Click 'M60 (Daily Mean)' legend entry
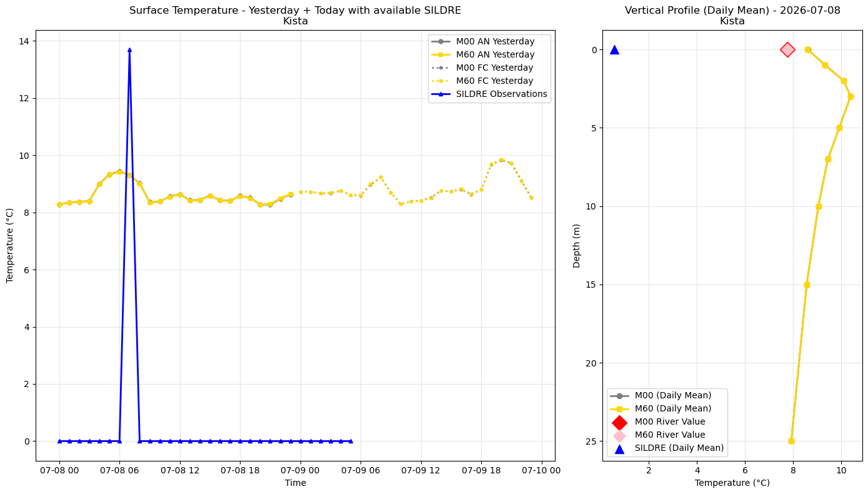This screenshot has width=868, height=494. point(661,409)
